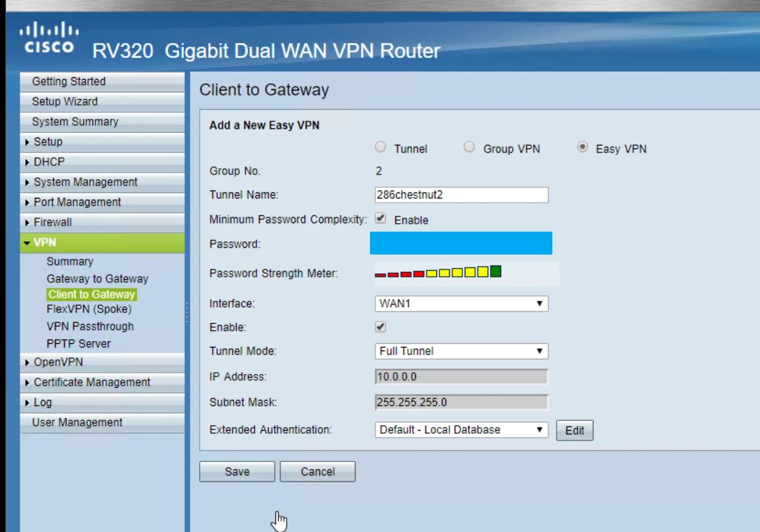
Task: Expand the DHCP menu section
Action: pyautogui.click(x=102, y=162)
